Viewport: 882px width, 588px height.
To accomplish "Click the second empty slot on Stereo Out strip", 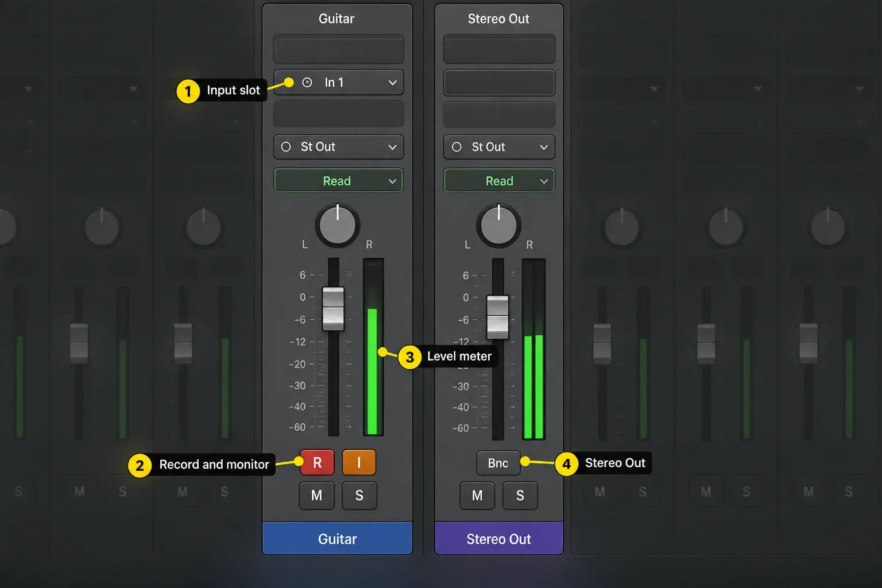I will [x=499, y=83].
